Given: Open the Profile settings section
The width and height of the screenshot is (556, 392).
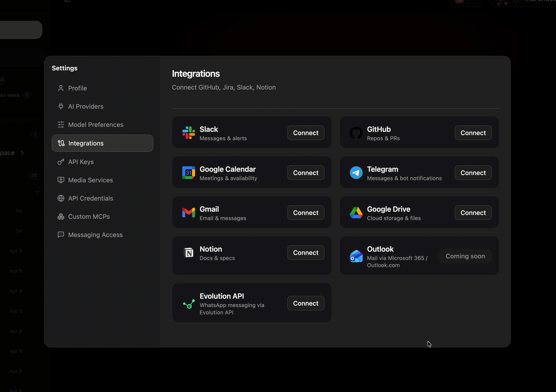Looking at the screenshot, I should pos(102,88).
